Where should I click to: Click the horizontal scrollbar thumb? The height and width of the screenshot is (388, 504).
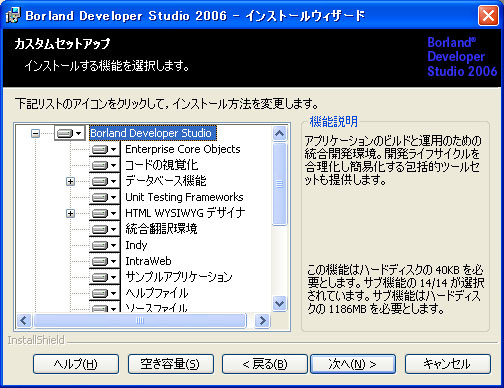point(140,321)
